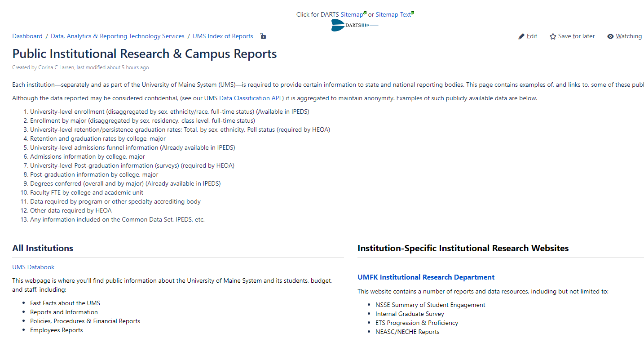The image size is (644, 338).
Task: Click the Watching button label
Action: (x=629, y=36)
